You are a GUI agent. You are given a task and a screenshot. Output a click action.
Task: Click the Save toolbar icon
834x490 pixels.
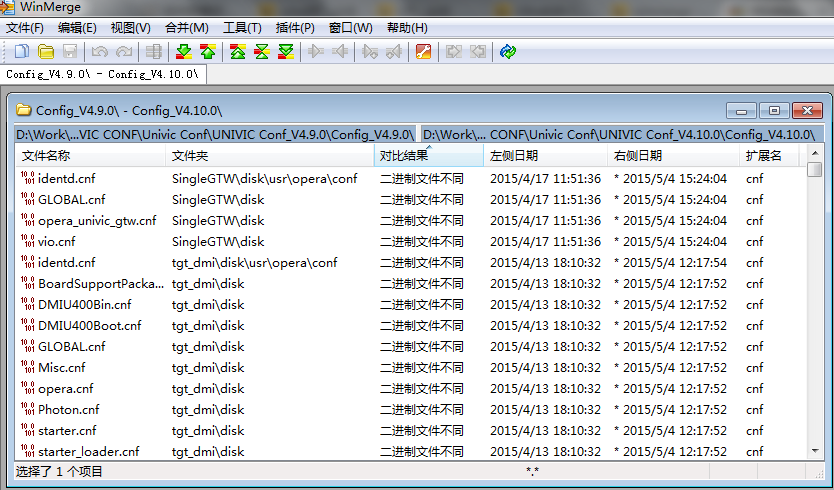[x=70, y=51]
